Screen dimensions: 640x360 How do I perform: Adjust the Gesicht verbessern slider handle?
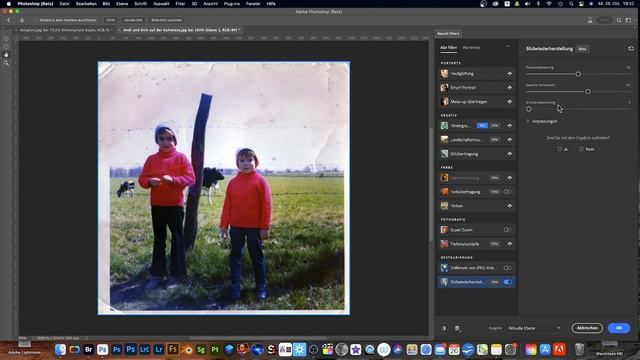point(588,92)
